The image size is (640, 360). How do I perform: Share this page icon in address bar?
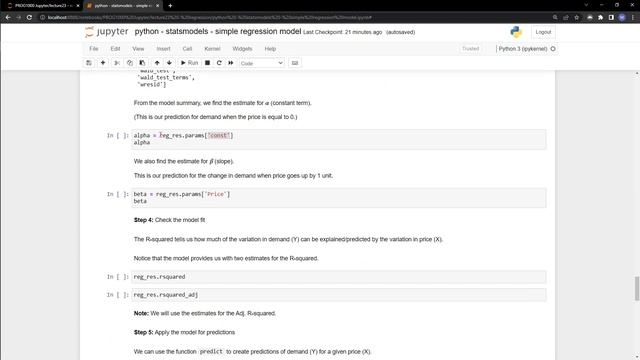click(566, 18)
